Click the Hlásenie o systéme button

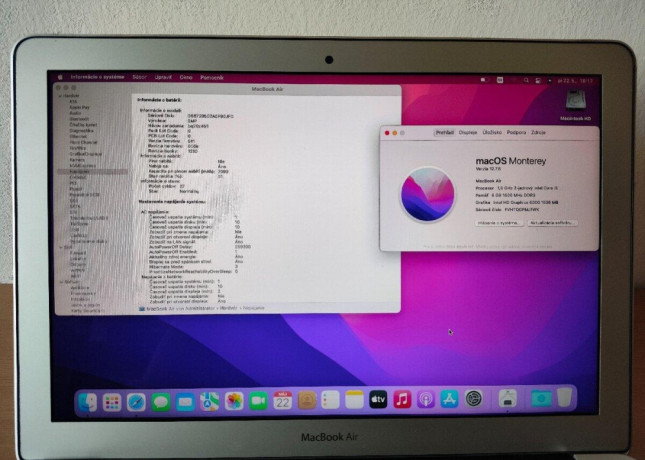coord(499,223)
